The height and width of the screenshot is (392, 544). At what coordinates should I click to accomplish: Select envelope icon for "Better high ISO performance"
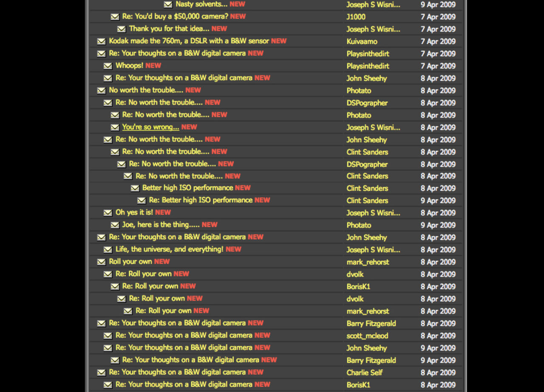pos(135,188)
